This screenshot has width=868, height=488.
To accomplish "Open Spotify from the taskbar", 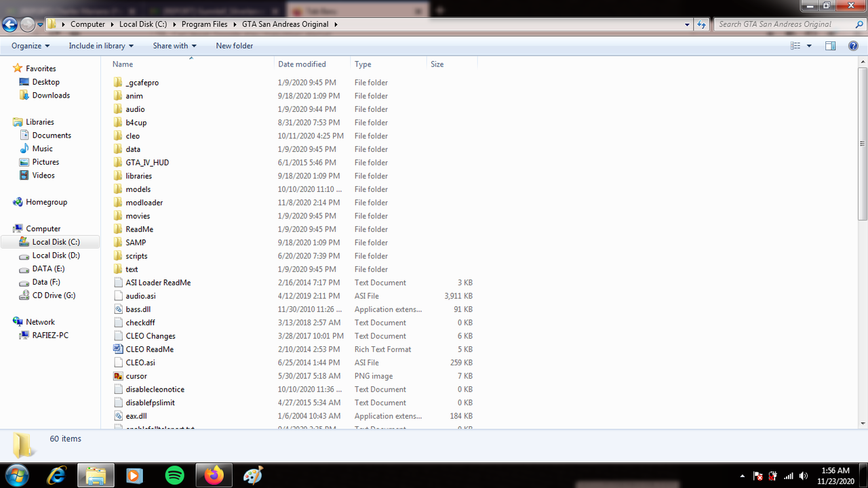I will click(174, 475).
